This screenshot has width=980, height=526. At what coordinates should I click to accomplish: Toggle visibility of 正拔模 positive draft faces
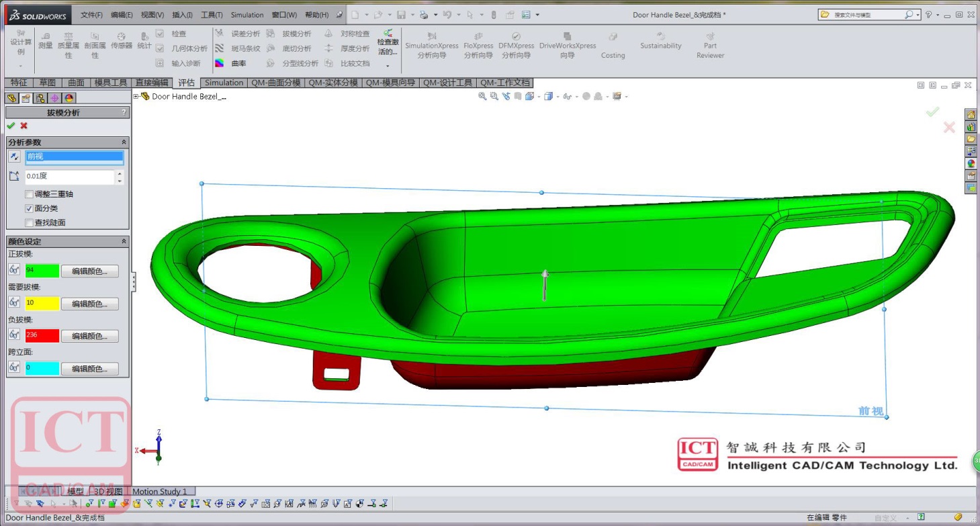click(13, 270)
